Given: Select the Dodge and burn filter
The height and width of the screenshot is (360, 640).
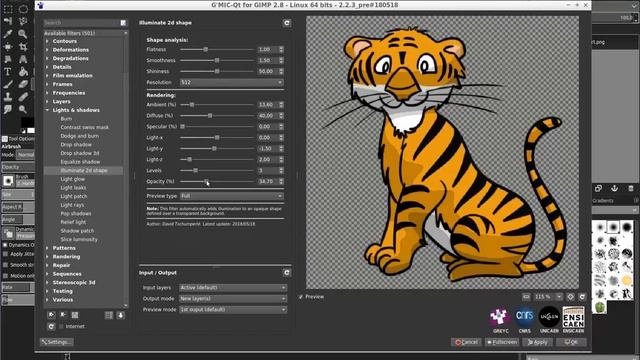Looking at the screenshot, I should (x=80, y=136).
